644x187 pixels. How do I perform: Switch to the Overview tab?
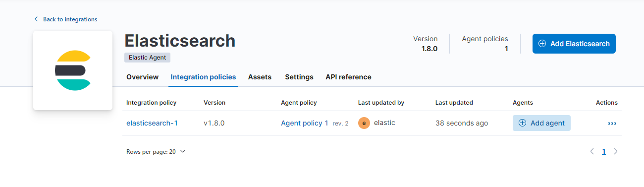tap(143, 77)
